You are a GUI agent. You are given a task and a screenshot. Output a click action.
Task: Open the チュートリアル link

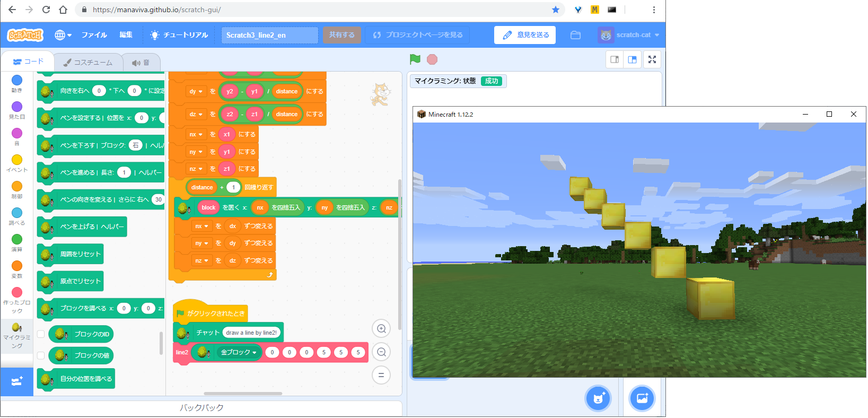pyautogui.click(x=179, y=35)
